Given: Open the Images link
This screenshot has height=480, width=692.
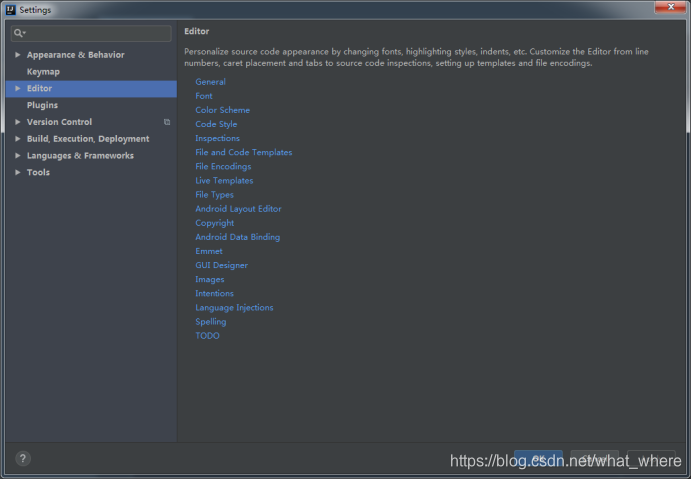Looking at the screenshot, I should click(210, 280).
